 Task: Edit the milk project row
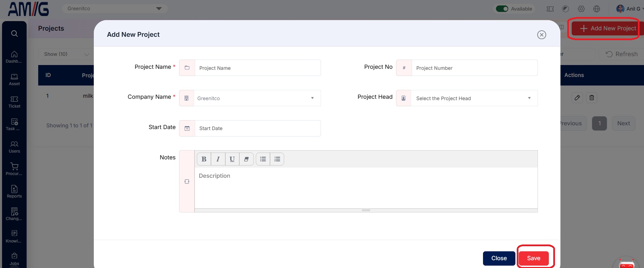coord(577,98)
